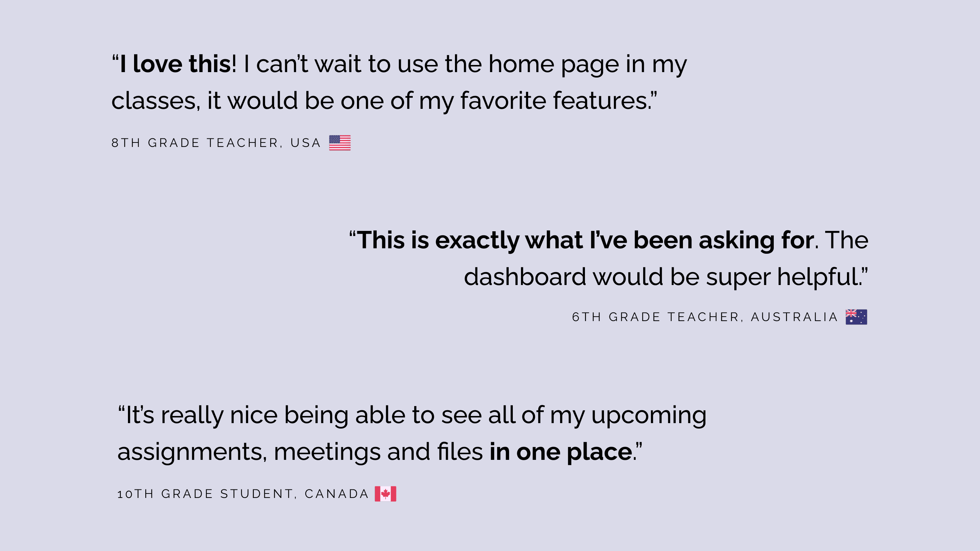Click bold "This is exactly what I've been asking for"
This screenshot has width=980, height=551.
(x=585, y=240)
